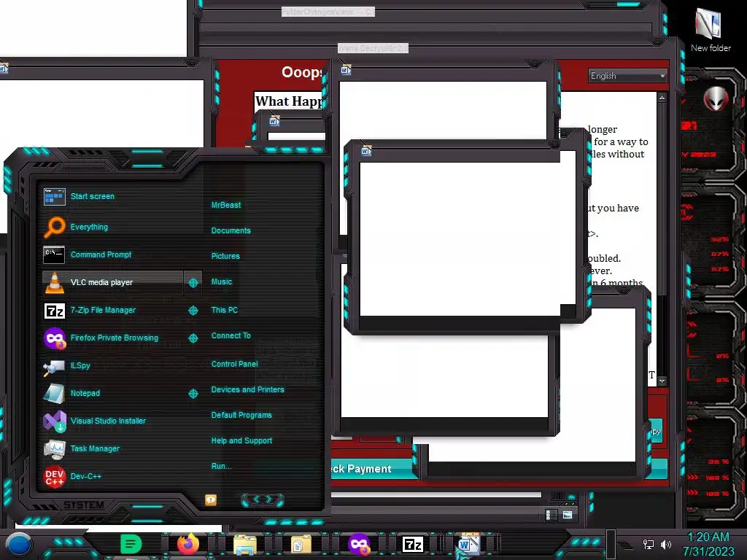Screen dimensions: 747x560
Task: Click the Alienware head gadget icon
Action: click(716, 98)
